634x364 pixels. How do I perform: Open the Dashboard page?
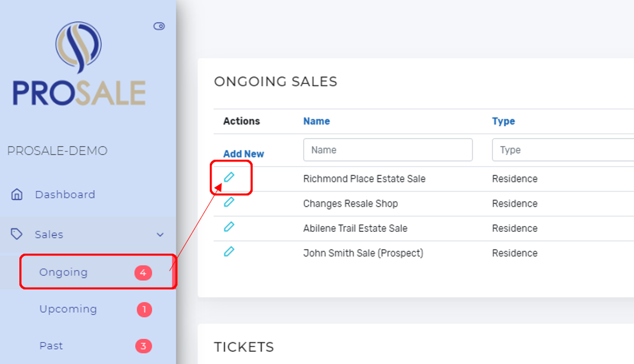(65, 194)
